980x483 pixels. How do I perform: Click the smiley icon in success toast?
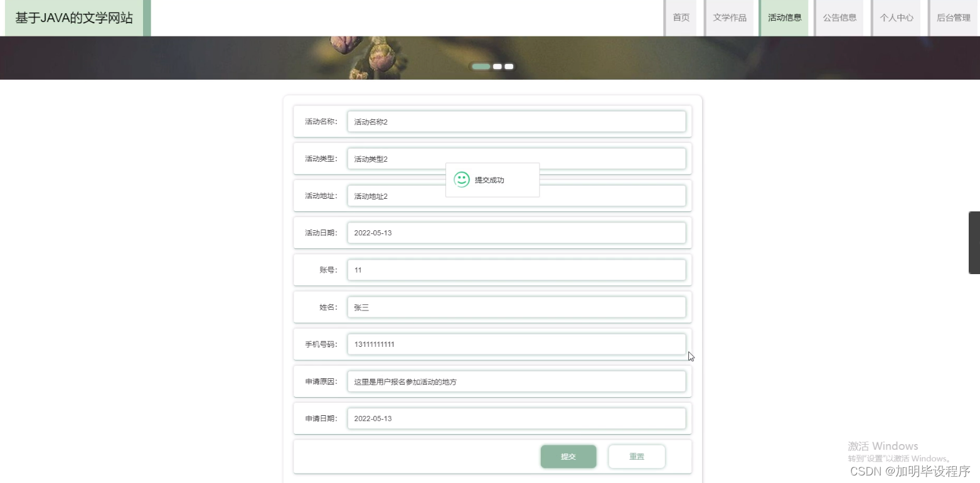pyautogui.click(x=462, y=179)
